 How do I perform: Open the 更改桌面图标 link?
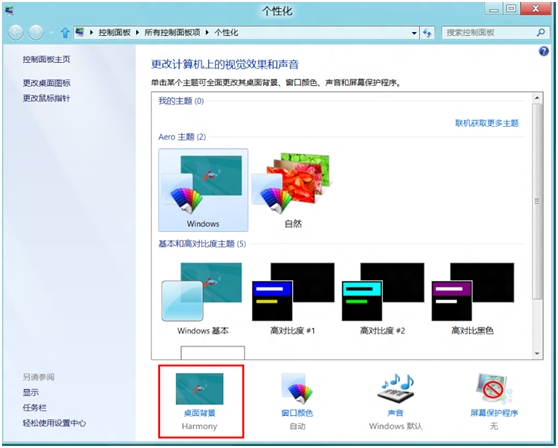click(x=47, y=83)
